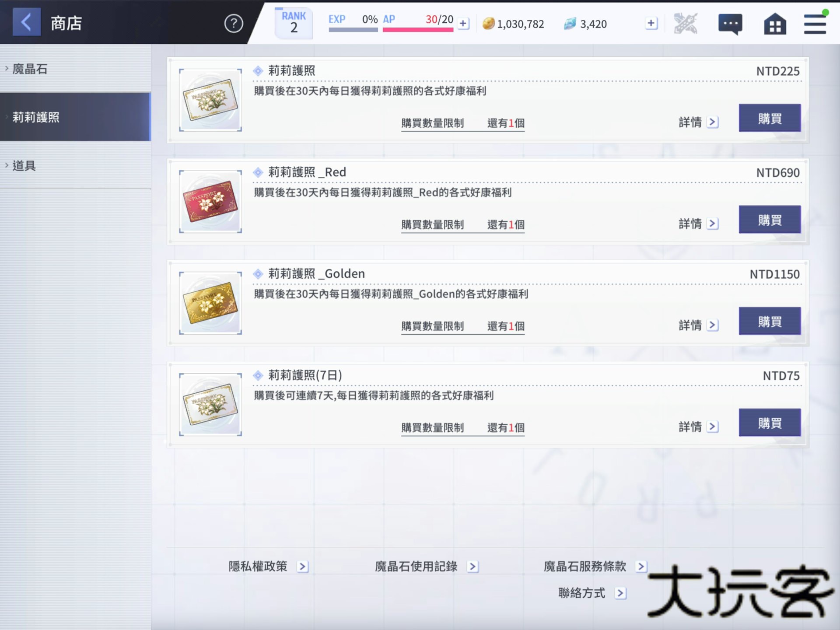Expand 詳情 for 莉莉護照_Golden
840x630 pixels.
click(x=698, y=325)
